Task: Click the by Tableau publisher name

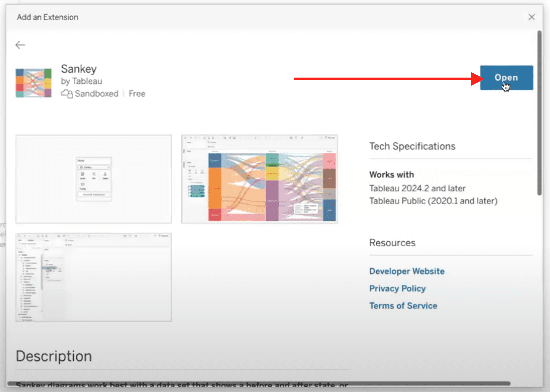Action: (x=81, y=81)
